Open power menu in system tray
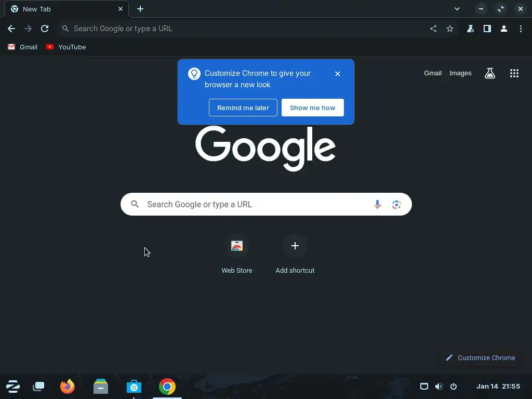The image size is (532, 399). click(453, 386)
